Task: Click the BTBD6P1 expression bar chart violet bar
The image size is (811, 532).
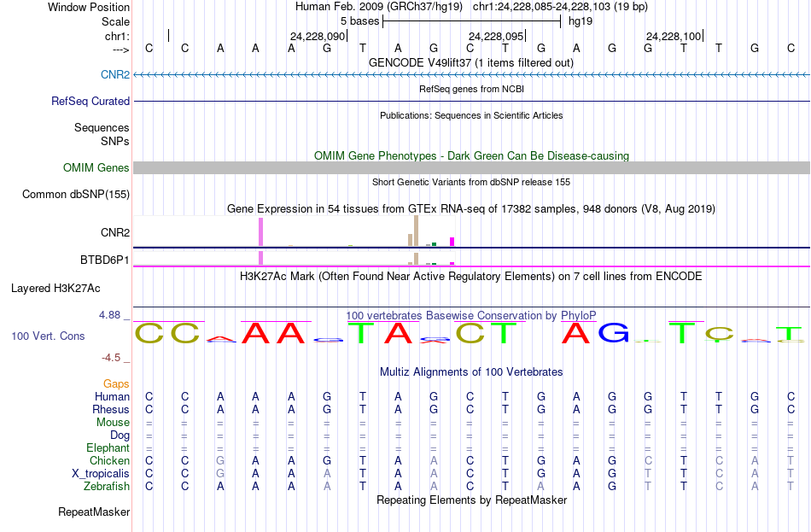Action: (260, 258)
